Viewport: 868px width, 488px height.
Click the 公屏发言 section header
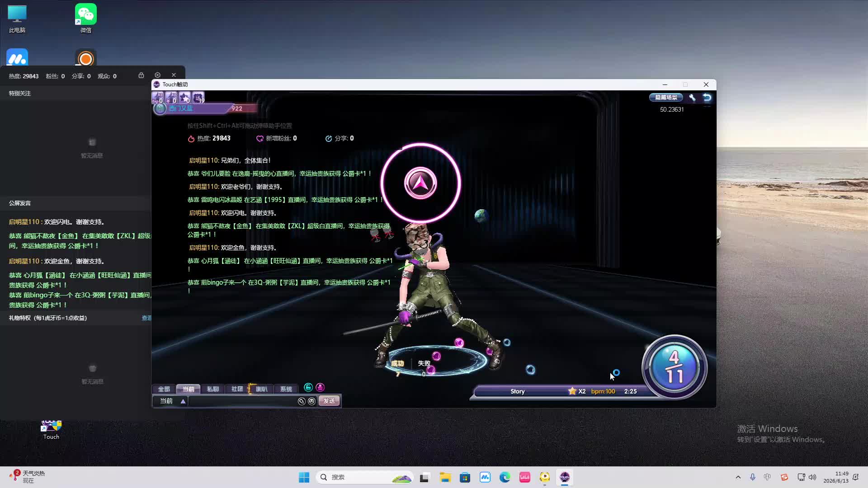click(x=20, y=203)
